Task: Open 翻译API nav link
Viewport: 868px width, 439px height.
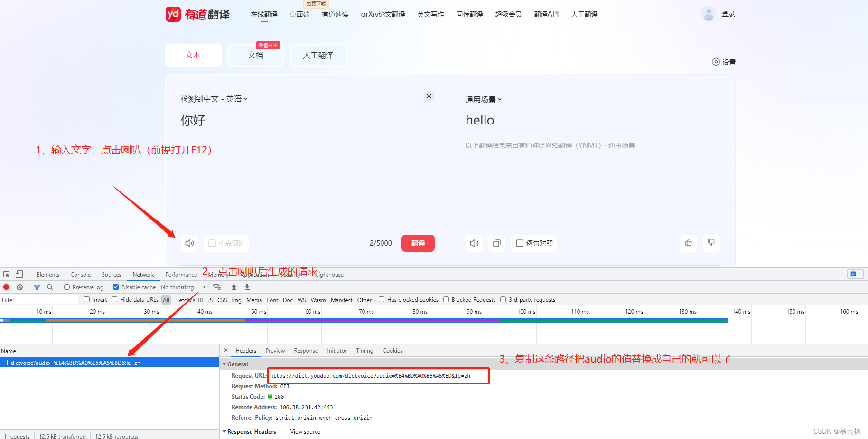Action: coord(546,14)
